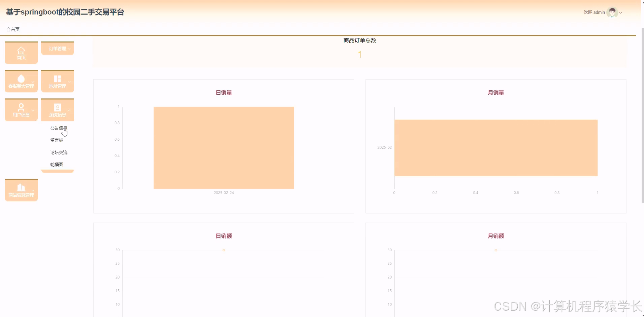Image resolution: width=644 pixels, height=317 pixels.
Task: Click the 2025-02-24 axis label
Action: click(x=224, y=193)
